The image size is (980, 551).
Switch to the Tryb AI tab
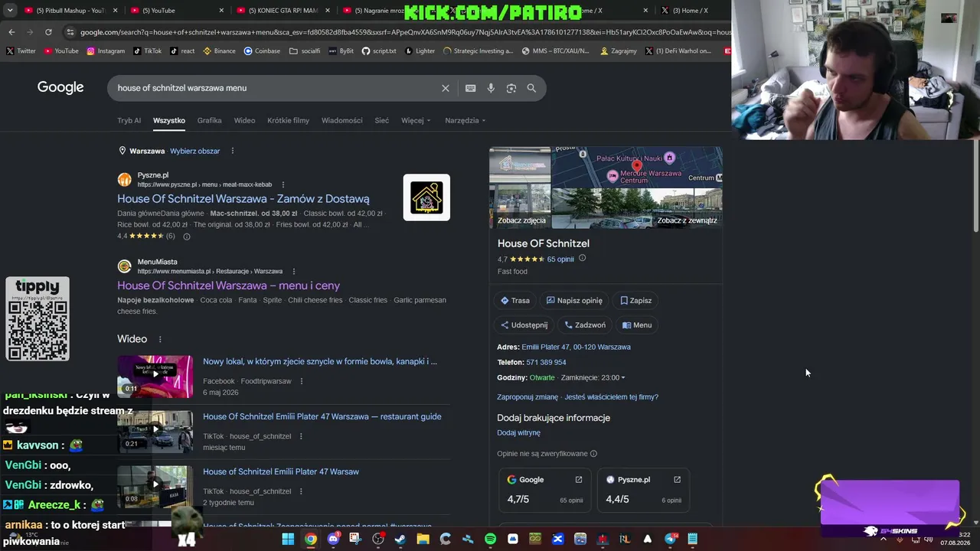tap(129, 120)
